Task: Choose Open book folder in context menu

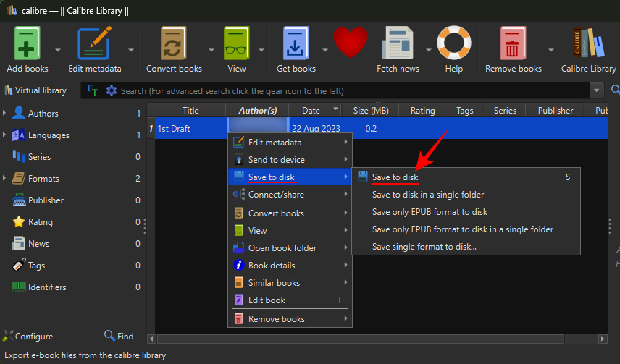Action: (x=290, y=248)
